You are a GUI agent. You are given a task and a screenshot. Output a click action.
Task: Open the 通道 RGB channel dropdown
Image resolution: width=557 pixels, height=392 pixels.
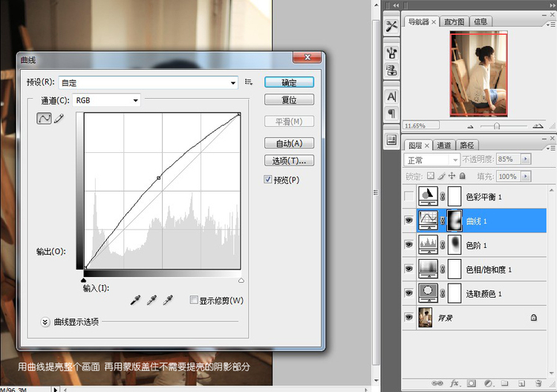click(107, 100)
